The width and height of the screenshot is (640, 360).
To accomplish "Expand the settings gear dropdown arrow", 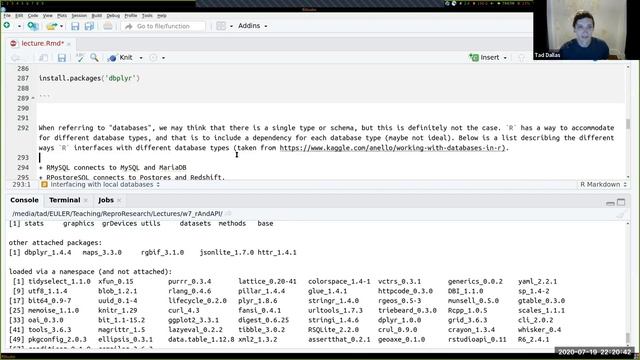I will click(x=163, y=58).
